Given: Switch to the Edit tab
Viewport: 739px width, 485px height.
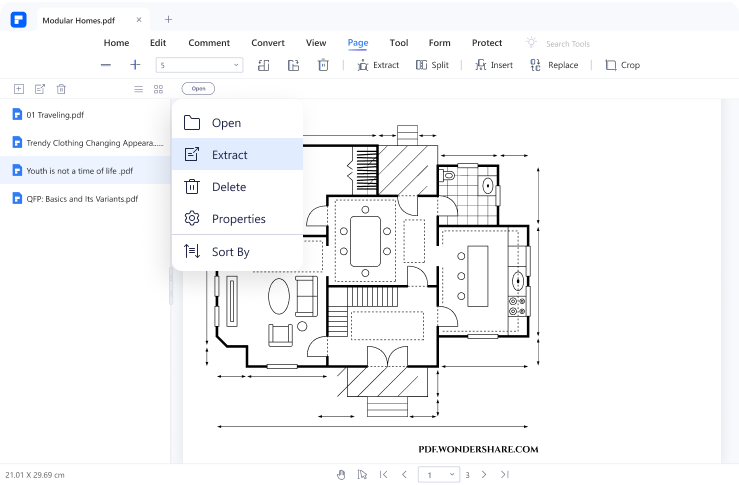Looking at the screenshot, I should [158, 43].
